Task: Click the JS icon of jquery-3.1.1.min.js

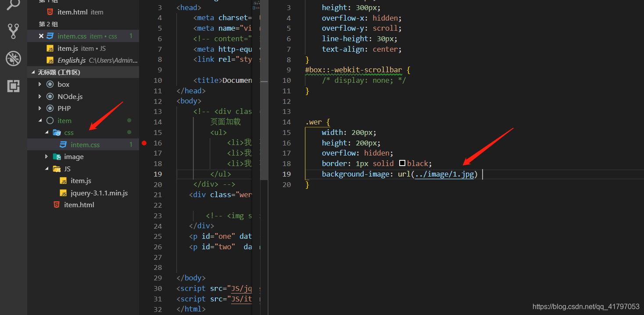Action: [63, 193]
